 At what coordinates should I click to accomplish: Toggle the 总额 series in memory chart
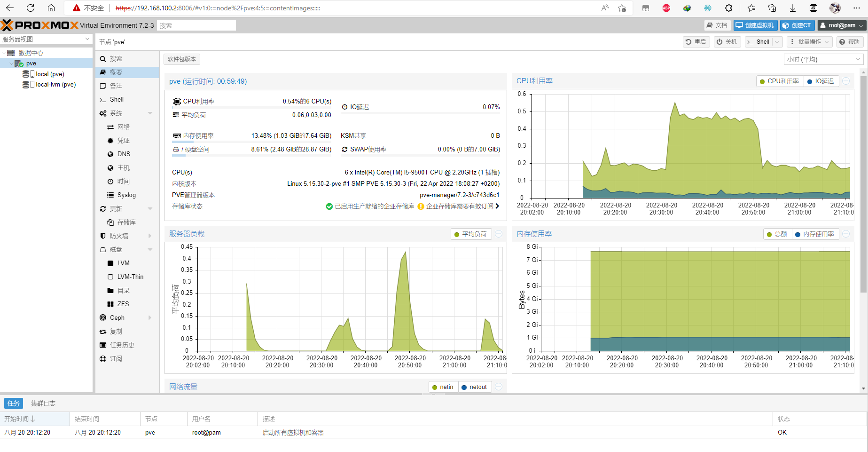tap(777, 234)
